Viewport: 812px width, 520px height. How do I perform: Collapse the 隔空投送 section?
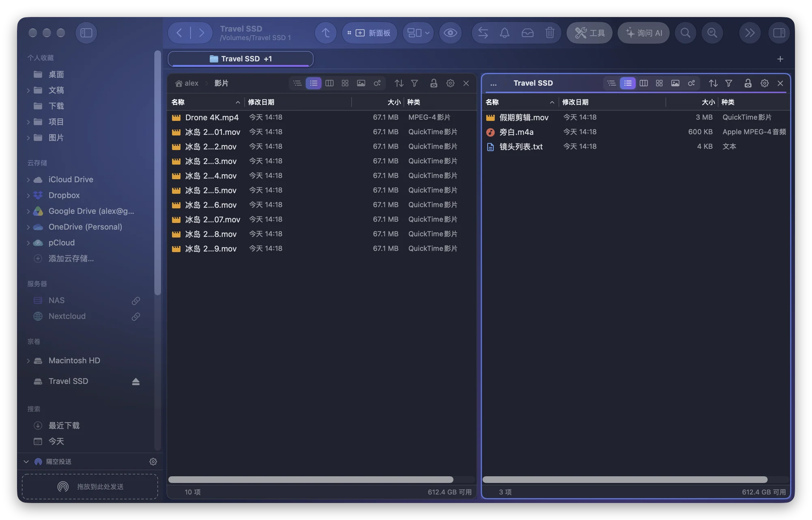pos(26,462)
